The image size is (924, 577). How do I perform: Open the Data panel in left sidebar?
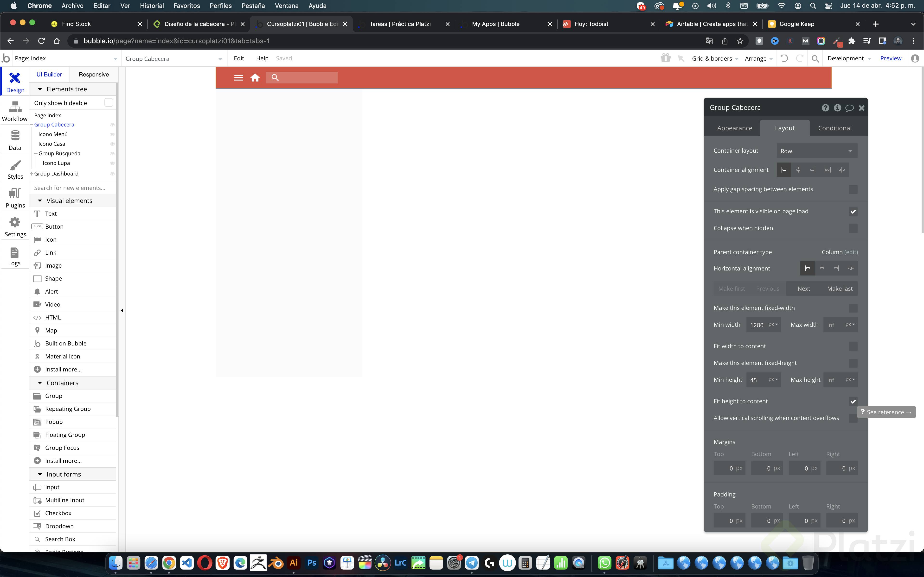tap(14, 139)
